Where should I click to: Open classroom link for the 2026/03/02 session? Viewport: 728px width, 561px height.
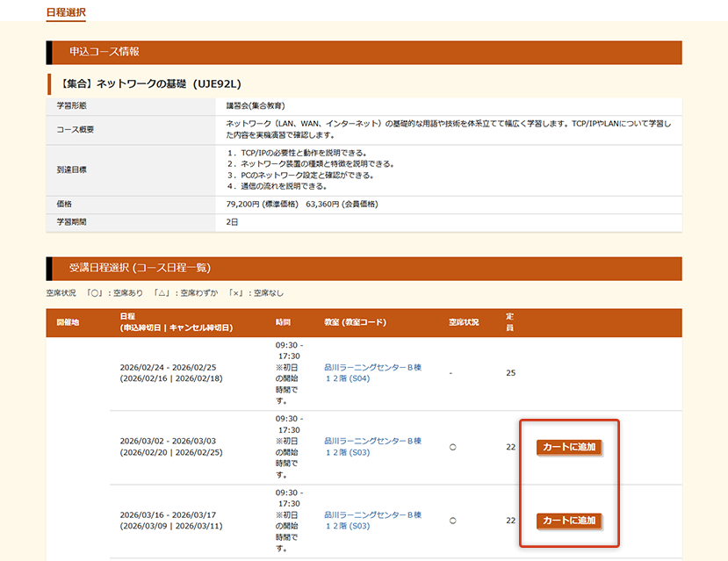[372, 446]
